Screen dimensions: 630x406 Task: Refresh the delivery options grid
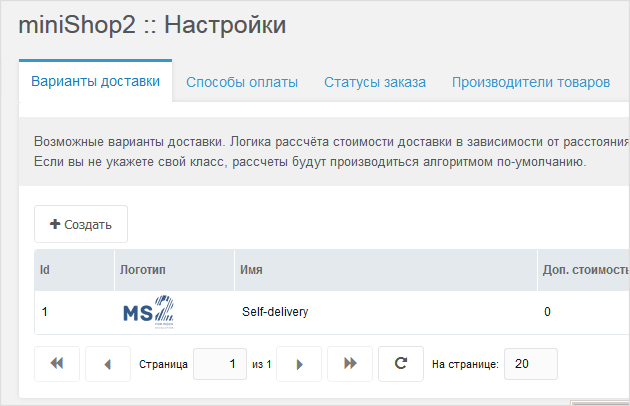click(x=401, y=364)
